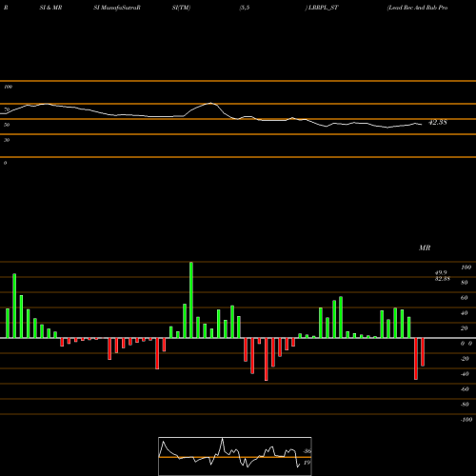Click the 'SI & MR' header label
Viewport: 476px width, 476px height.
[x=50, y=8]
